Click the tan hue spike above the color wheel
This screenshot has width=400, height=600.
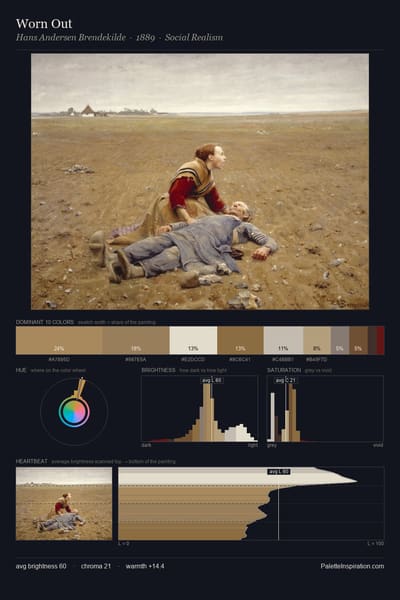[80, 388]
